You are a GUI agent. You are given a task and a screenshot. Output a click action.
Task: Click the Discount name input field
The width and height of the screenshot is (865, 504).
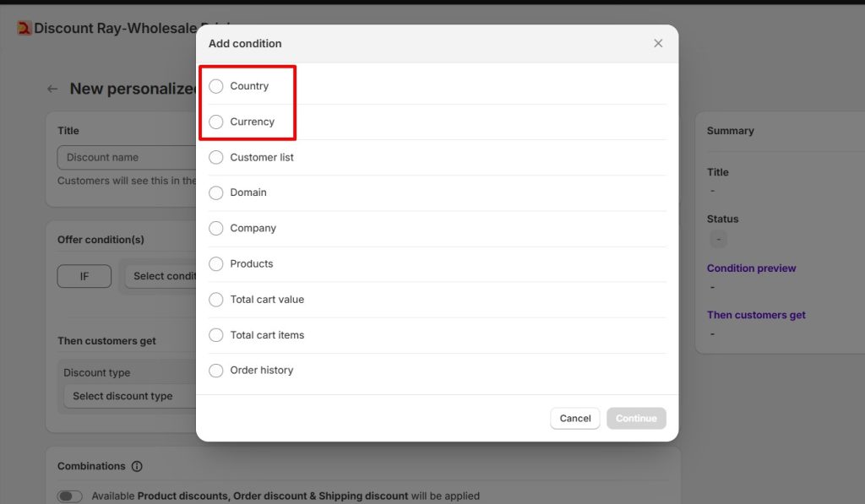click(x=127, y=157)
